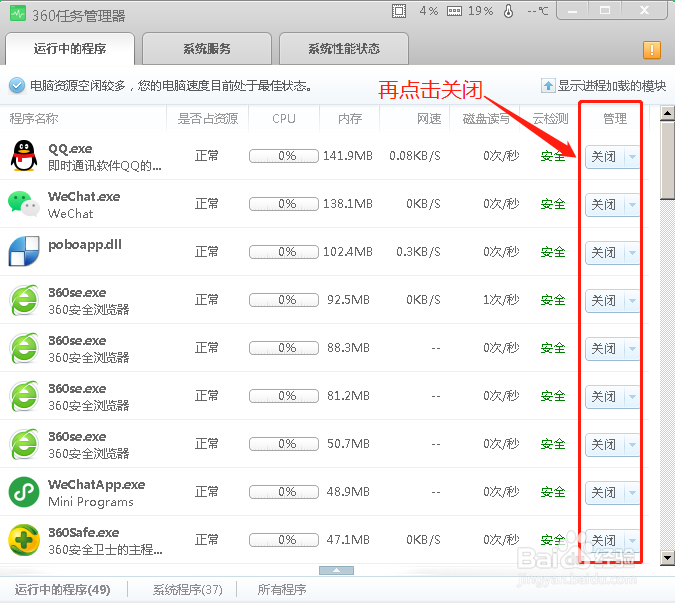The width and height of the screenshot is (675, 603).
Task: Click the 360se.exe icon at 88.3MB
Action: point(24,348)
